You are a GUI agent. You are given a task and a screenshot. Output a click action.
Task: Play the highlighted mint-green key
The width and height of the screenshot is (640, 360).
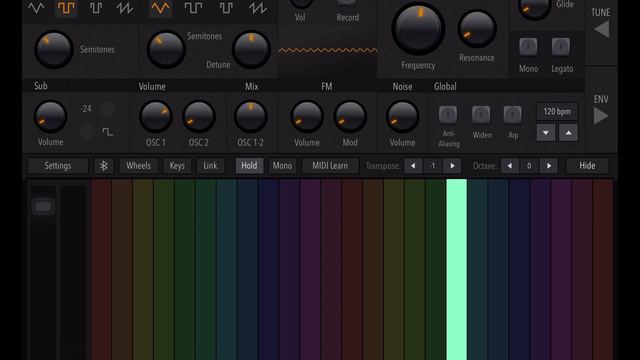456,269
